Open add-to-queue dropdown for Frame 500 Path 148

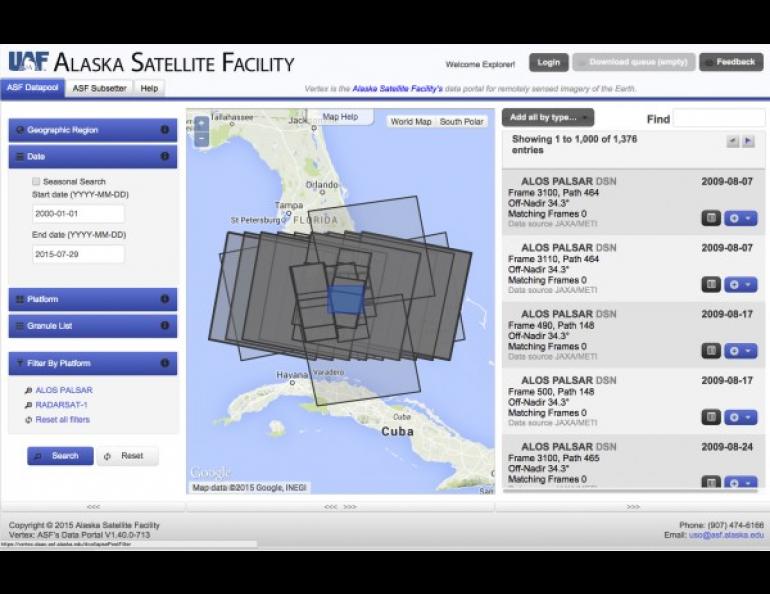click(x=741, y=417)
